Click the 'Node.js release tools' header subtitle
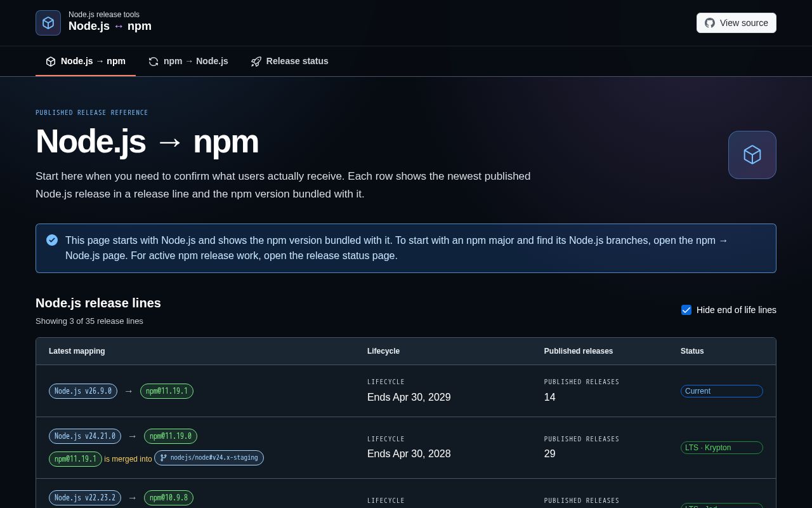This screenshot has width=812, height=508. click(x=104, y=15)
